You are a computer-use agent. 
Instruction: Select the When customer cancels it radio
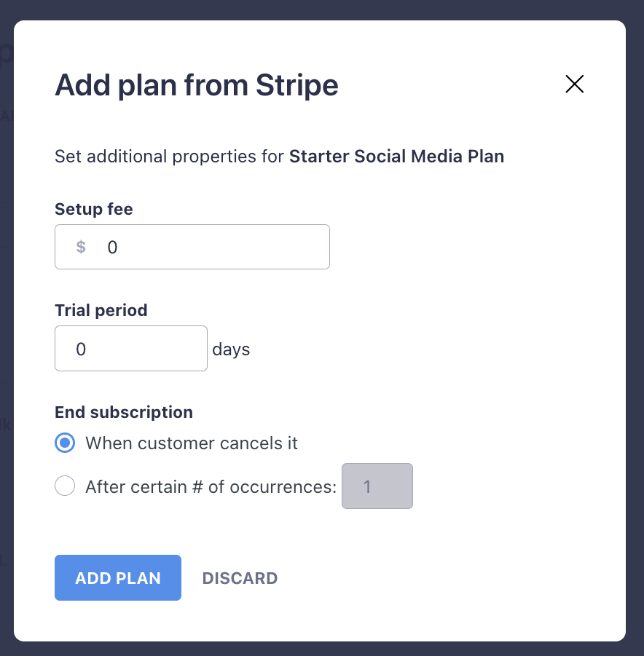[65, 443]
